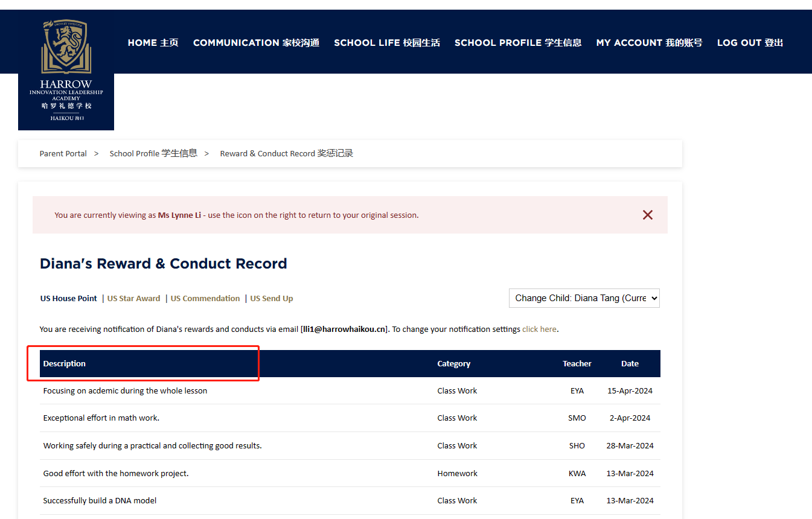This screenshot has width=812, height=519.
Task: Click the 'click here' notification settings link
Action: pyautogui.click(x=539, y=330)
